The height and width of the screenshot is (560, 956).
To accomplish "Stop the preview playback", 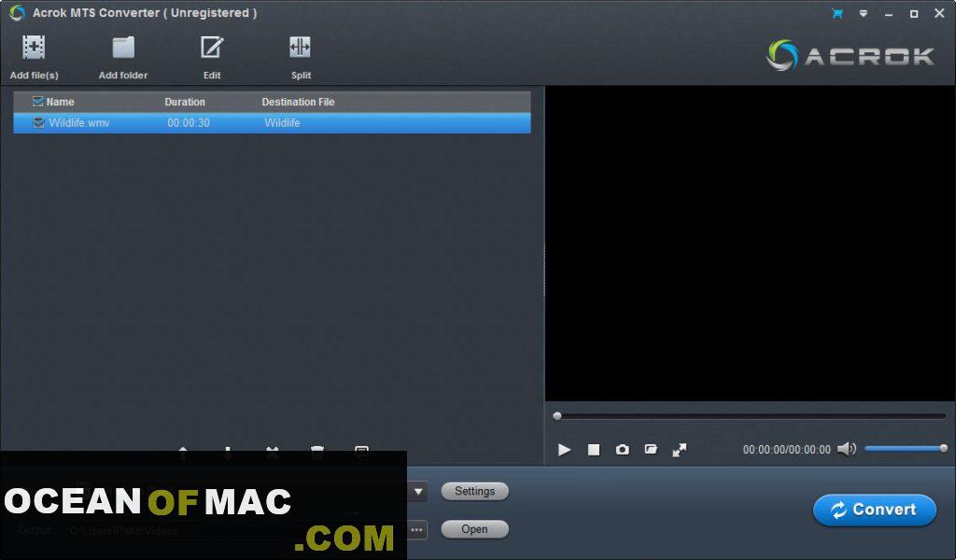I will [x=593, y=450].
